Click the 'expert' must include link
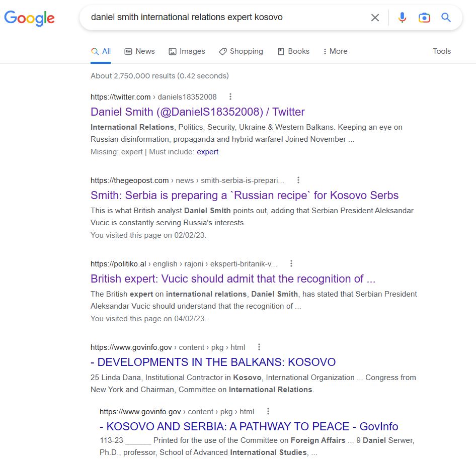The width and height of the screenshot is (476, 465). [x=207, y=152]
